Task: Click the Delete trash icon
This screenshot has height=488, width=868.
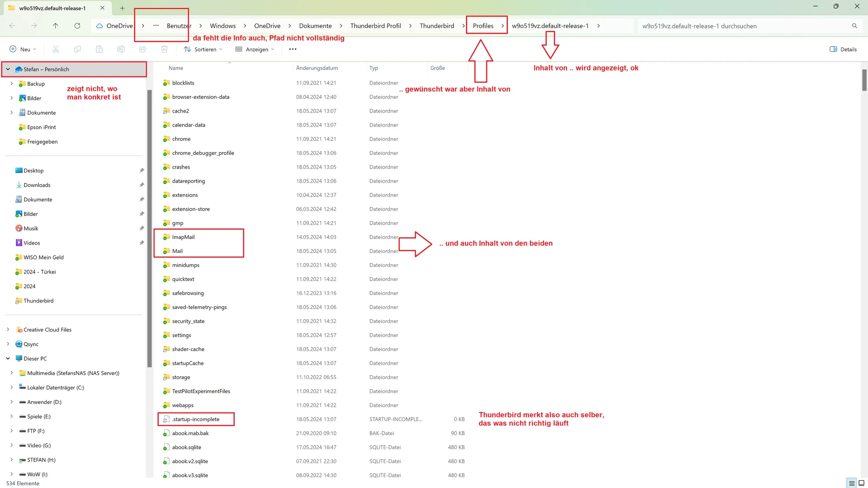Action: coord(164,49)
